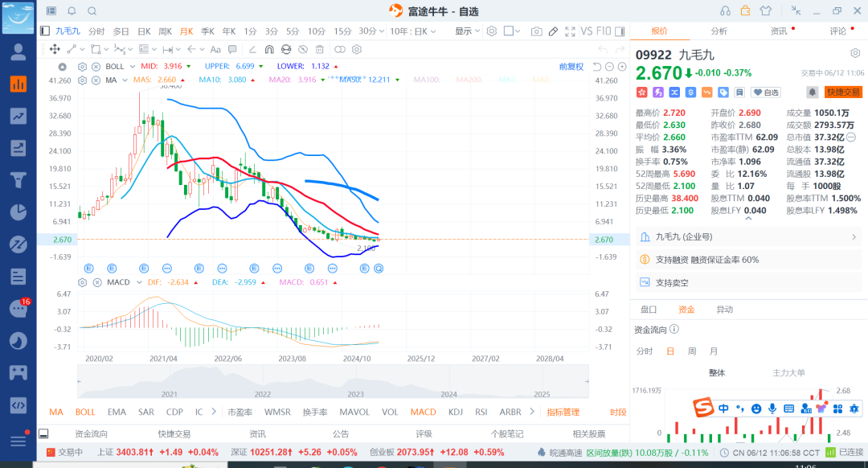Switch to the 周K chart period
The image size is (868, 468).
165,31
